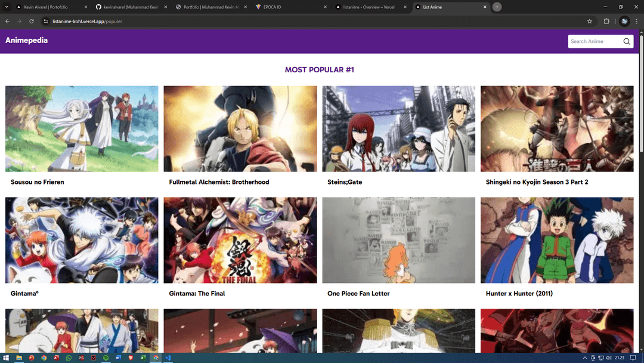Screen dimensions: 644x363
Task: Open the Animepedia home logo link
Action: (26, 41)
